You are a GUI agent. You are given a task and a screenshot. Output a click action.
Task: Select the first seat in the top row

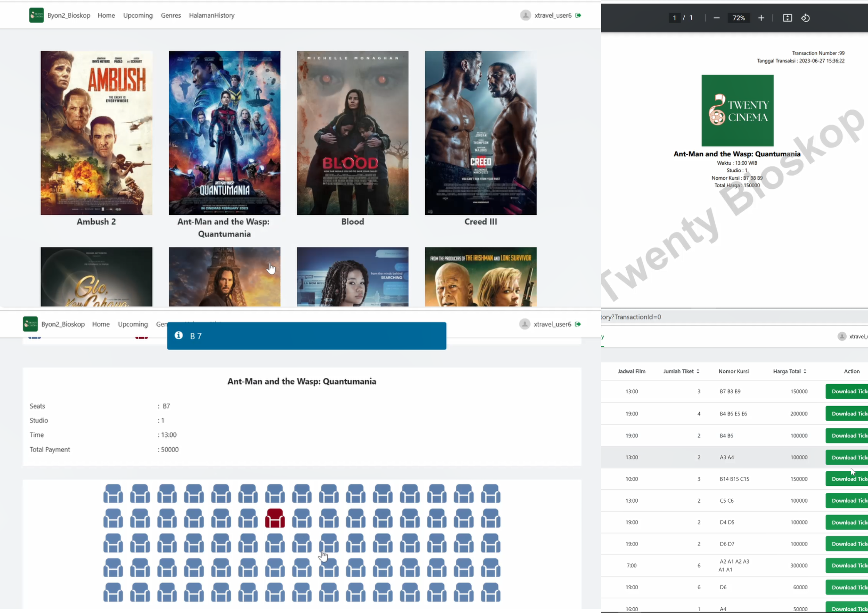pyautogui.click(x=113, y=493)
